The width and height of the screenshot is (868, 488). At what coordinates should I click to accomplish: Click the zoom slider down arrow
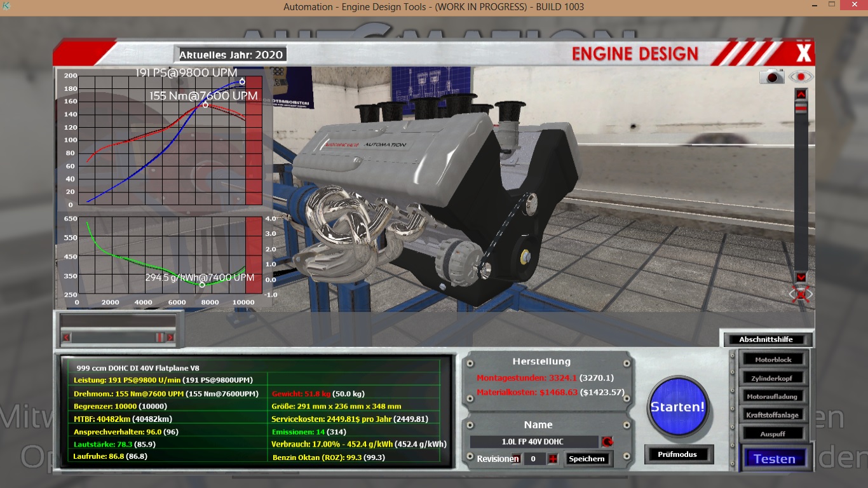point(801,278)
